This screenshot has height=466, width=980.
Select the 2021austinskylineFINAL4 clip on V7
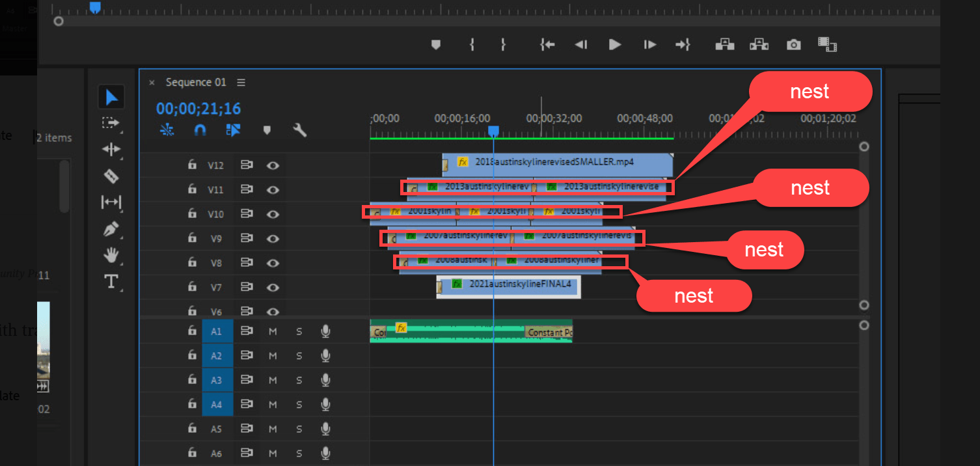click(508, 286)
